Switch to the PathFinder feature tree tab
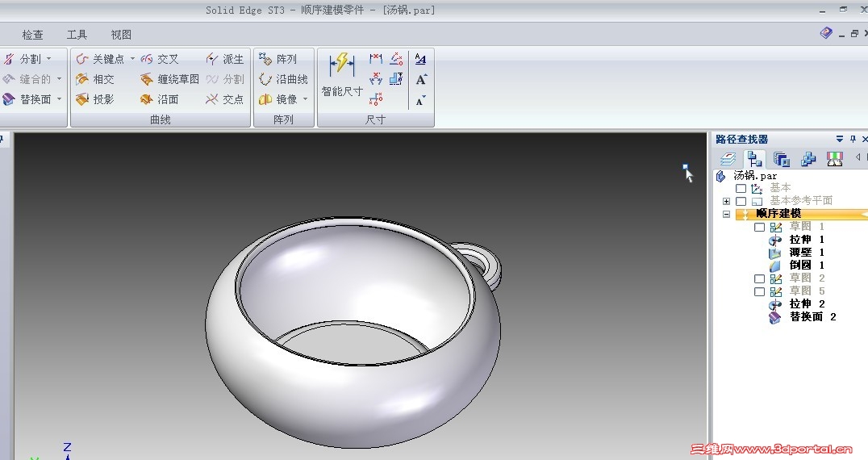Screen dimensions: 868x460 [x=754, y=160]
